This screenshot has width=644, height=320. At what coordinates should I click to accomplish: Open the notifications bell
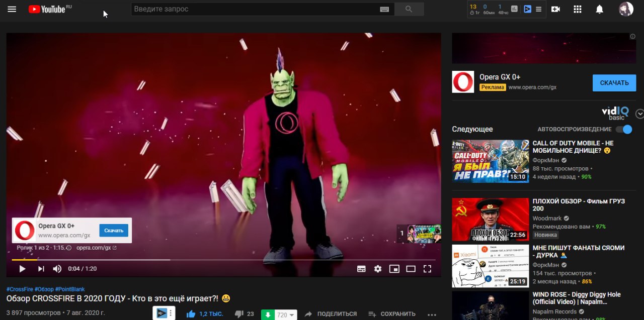[599, 9]
